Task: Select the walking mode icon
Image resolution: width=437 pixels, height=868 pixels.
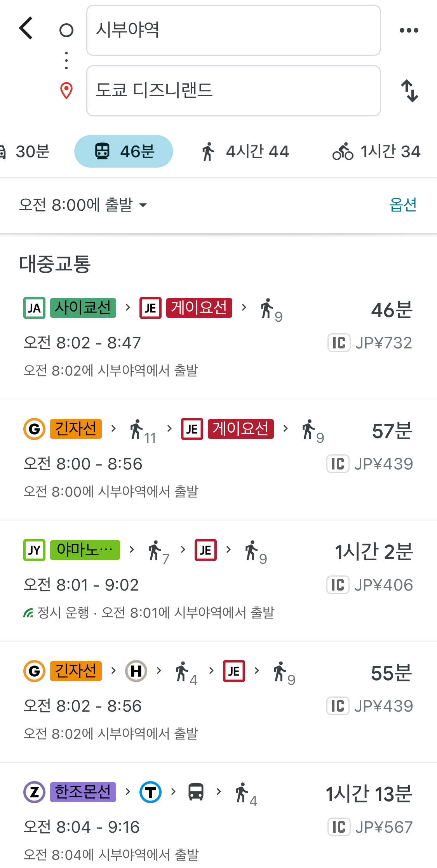Action: (209, 151)
